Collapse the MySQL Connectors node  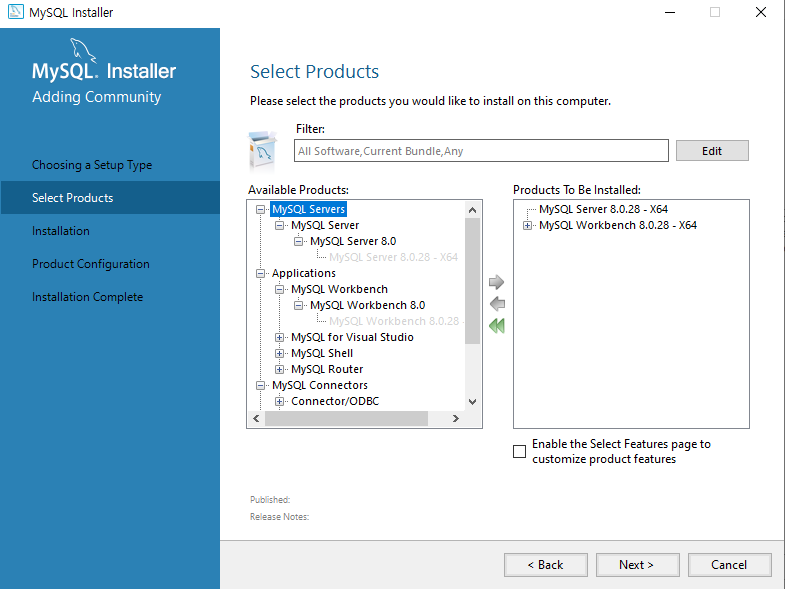(x=260, y=386)
